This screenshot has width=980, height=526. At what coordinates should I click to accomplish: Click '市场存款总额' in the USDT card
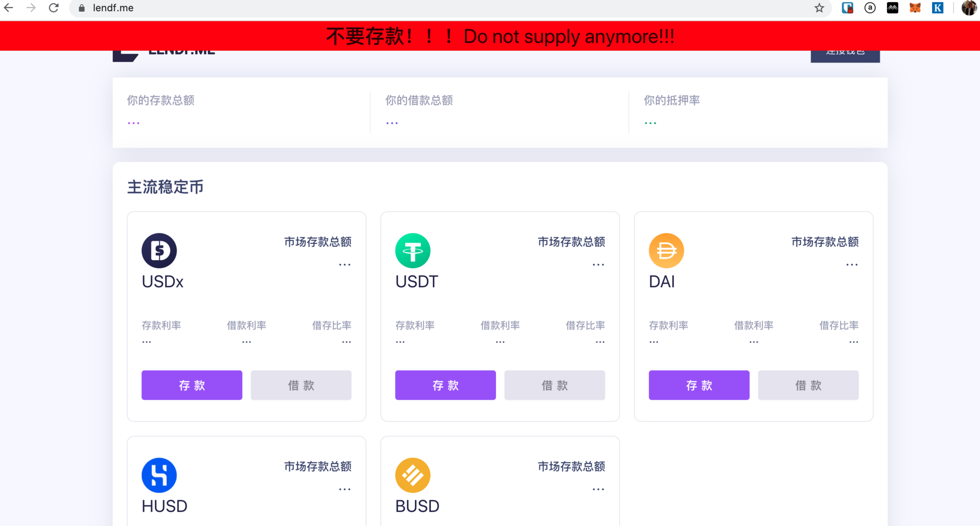[x=572, y=242]
